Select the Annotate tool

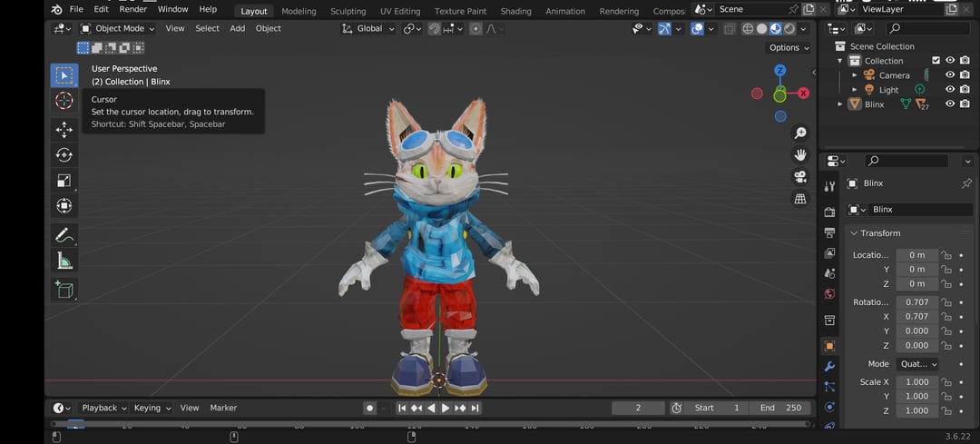click(x=64, y=235)
